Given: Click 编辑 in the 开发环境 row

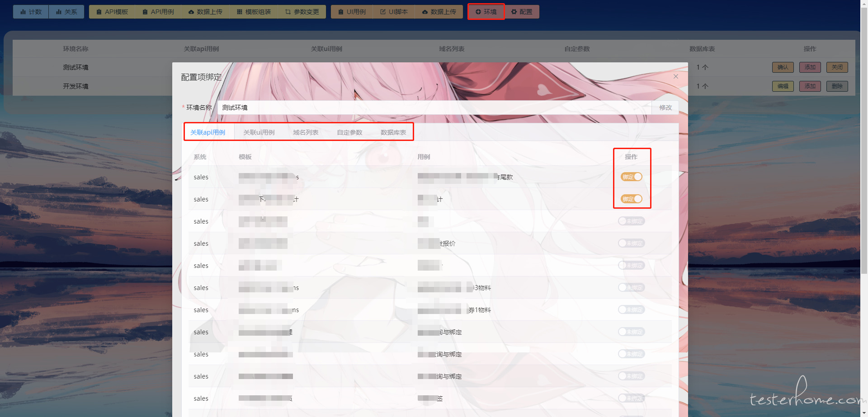Looking at the screenshot, I should (783, 86).
